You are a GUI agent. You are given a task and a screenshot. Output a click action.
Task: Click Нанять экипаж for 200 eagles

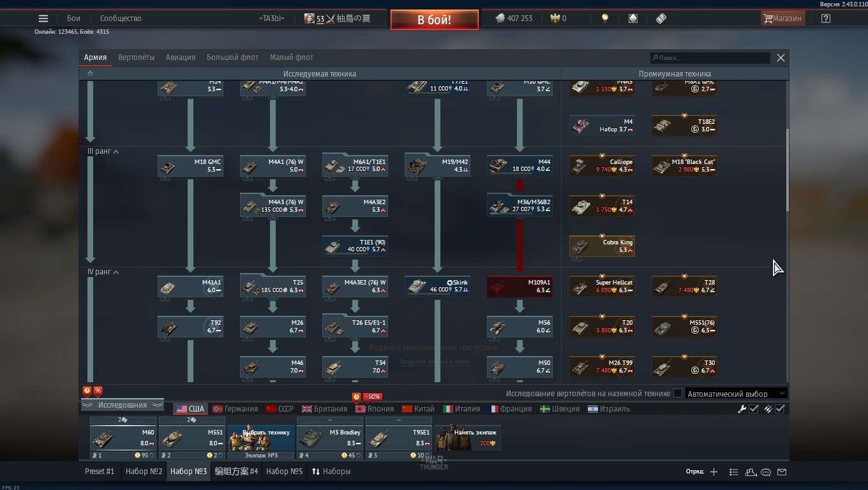(468, 438)
